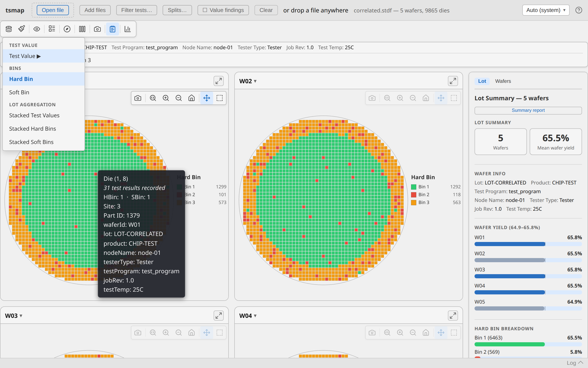This screenshot has width=588, height=368.
Task: Activate pan mode on first wafer plot
Action: coord(207,98)
